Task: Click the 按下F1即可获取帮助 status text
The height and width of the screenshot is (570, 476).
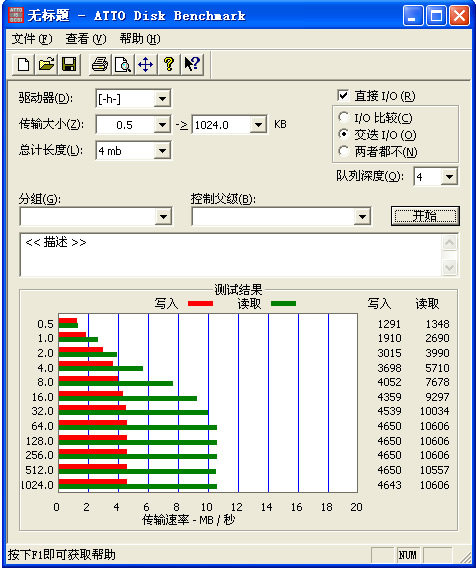Action: (x=61, y=555)
